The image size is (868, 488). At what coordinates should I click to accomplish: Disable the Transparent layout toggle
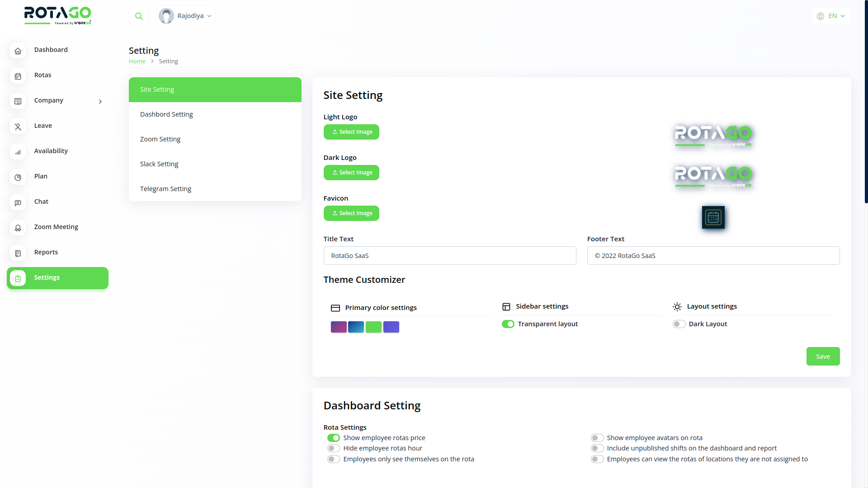[x=508, y=324]
